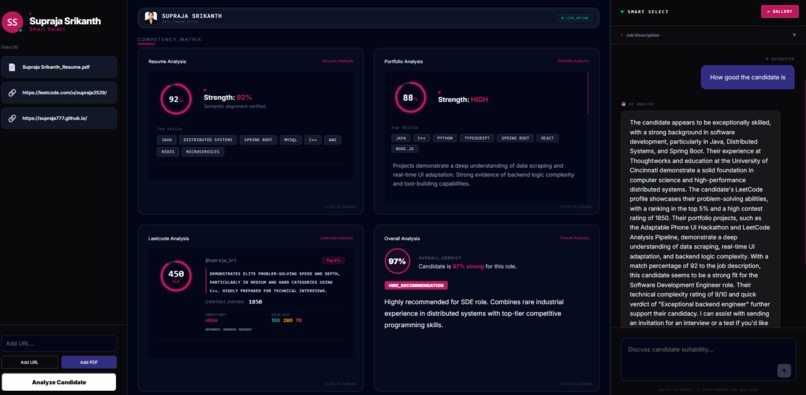
Task: Click the MICROSERVICES skill tag
Action: [203, 152]
